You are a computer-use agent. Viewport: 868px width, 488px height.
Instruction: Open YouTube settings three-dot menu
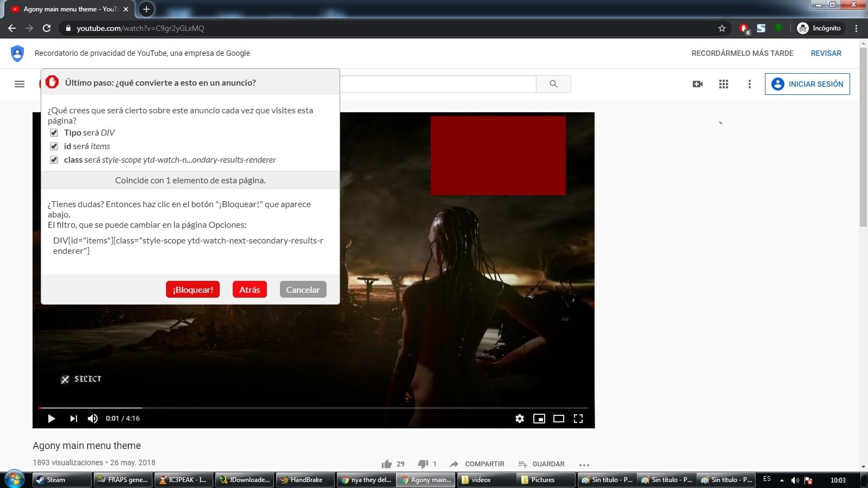[750, 84]
